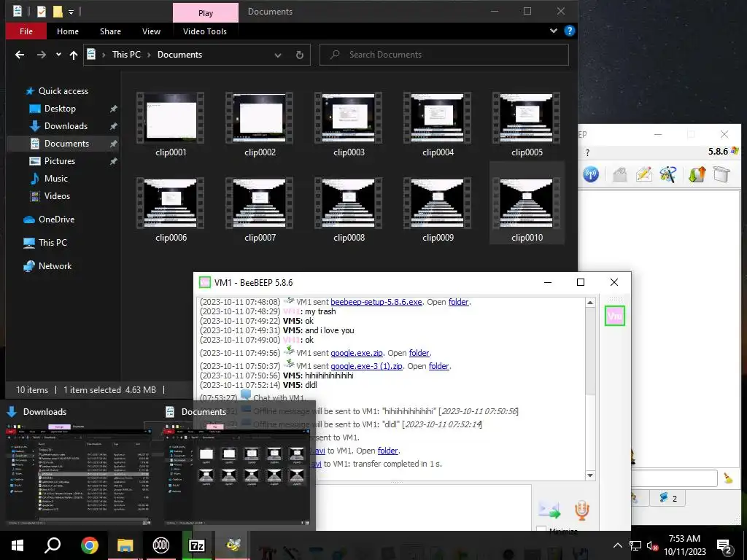The height and width of the screenshot is (560, 747).
Task: Click the muted speaker icon in system tray
Action: coord(652,545)
